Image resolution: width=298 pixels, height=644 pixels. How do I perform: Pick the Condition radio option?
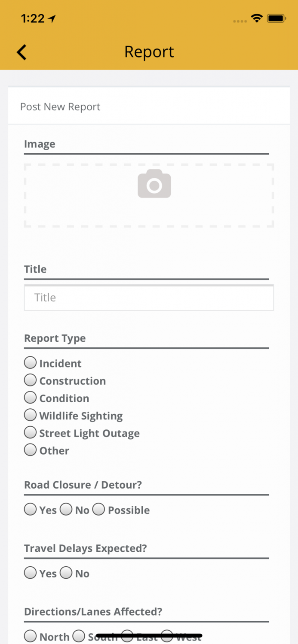click(30, 398)
